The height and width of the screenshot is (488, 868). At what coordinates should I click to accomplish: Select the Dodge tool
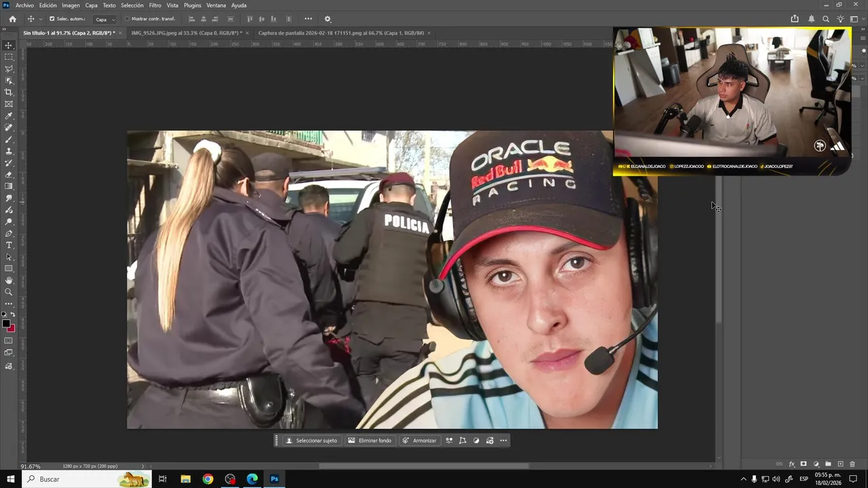[x=9, y=222]
